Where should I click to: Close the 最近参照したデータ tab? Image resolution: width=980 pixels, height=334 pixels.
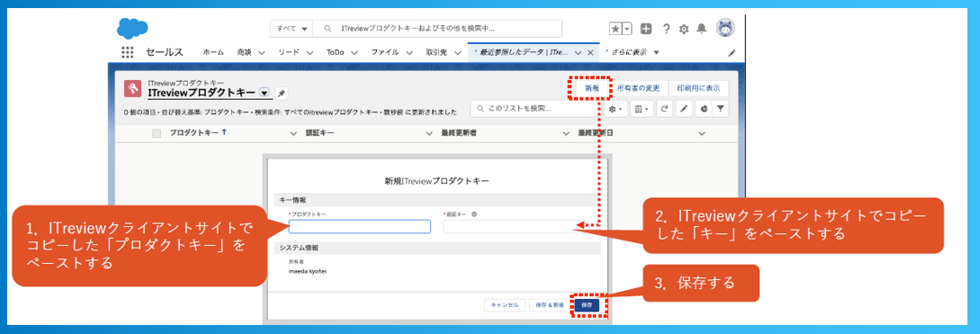[590, 52]
